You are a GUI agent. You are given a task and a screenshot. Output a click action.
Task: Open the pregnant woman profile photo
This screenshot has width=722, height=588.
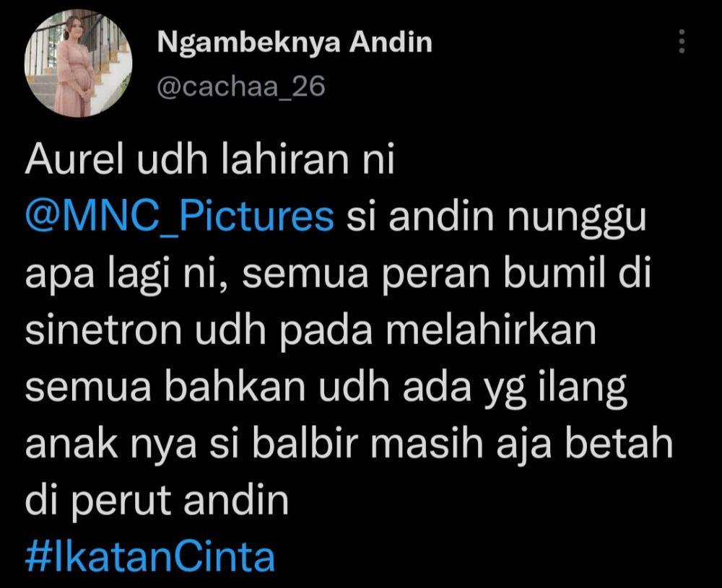pyautogui.click(x=78, y=63)
